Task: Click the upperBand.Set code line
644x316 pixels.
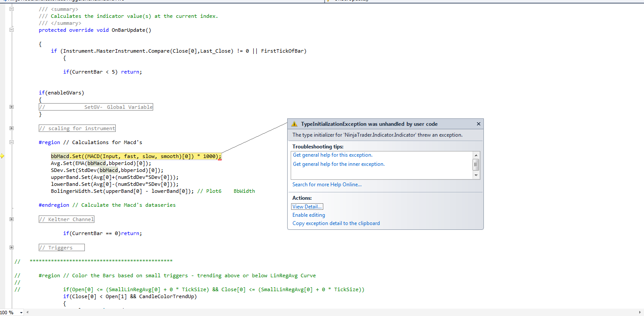Action: 115,177
